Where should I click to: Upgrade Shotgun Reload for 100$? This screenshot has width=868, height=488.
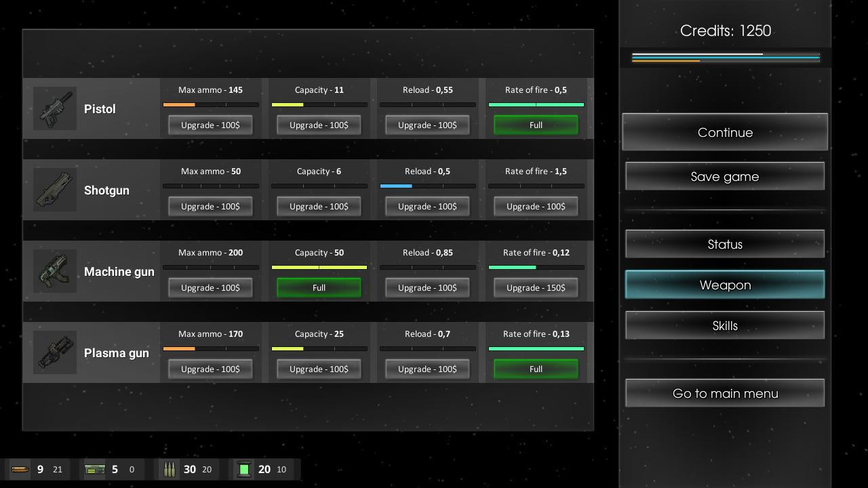coord(427,206)
